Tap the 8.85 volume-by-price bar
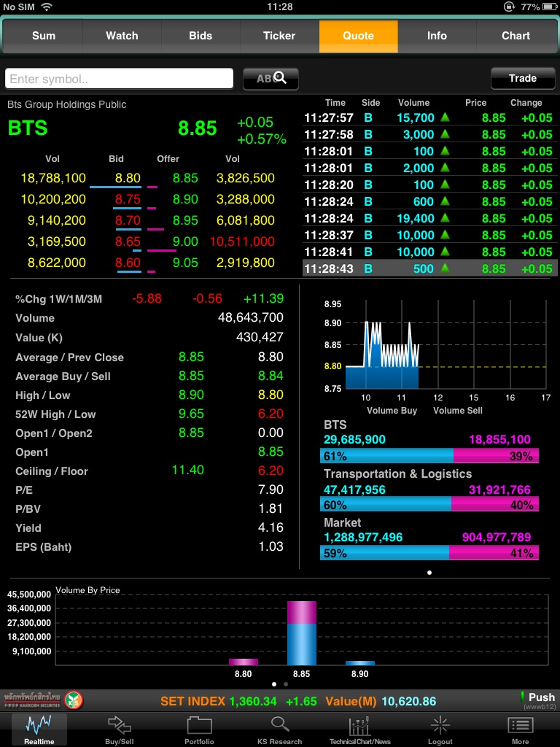560x747 pixels. [x=301, y=633]
